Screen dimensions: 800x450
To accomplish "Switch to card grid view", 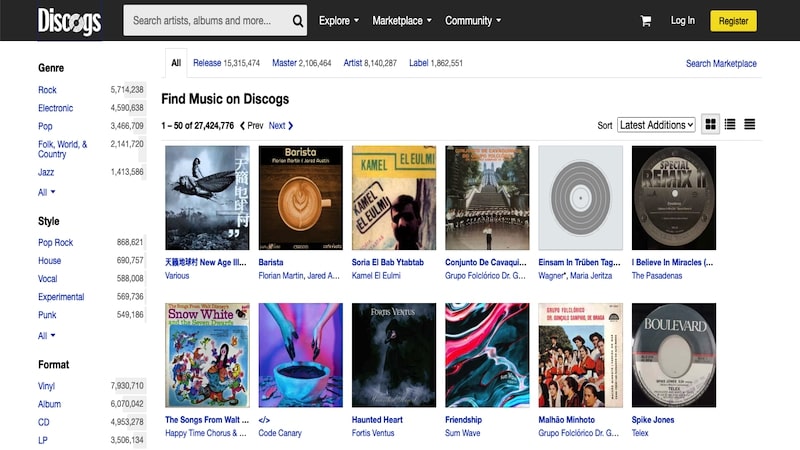I will coord(710,124).
